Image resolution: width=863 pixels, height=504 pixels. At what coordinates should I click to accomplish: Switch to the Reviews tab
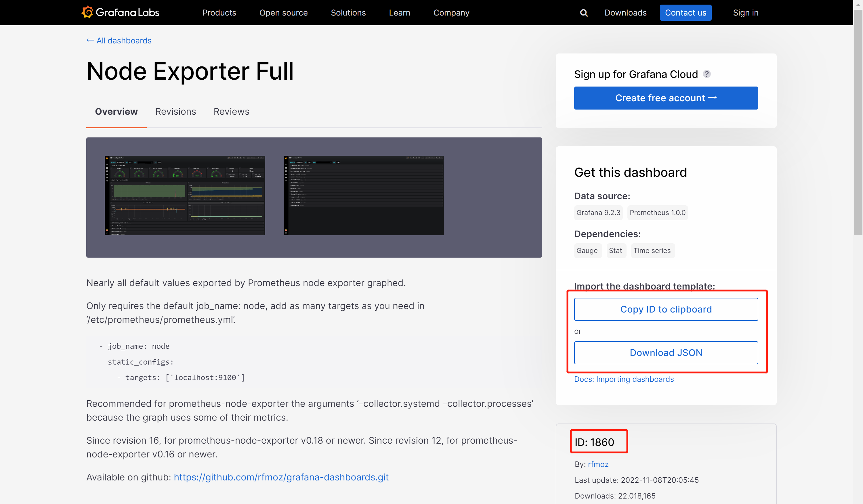tap(231, 112)
